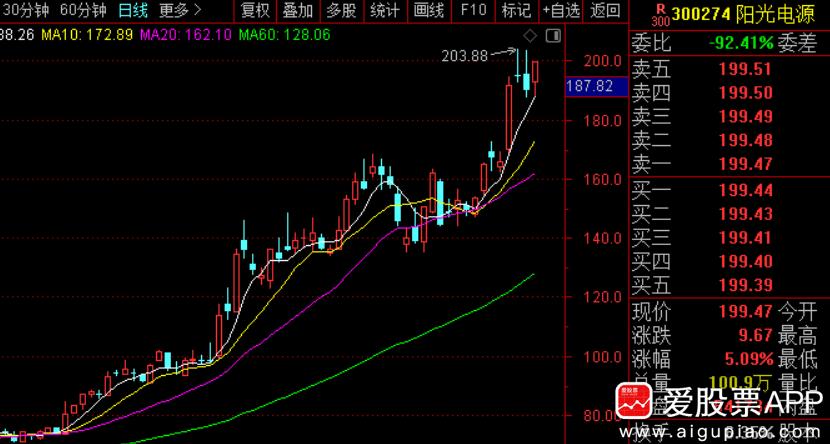The image size is (830, 444).
Task: Click the stock name 阳光电源
Action: click(x=775, y=15)
